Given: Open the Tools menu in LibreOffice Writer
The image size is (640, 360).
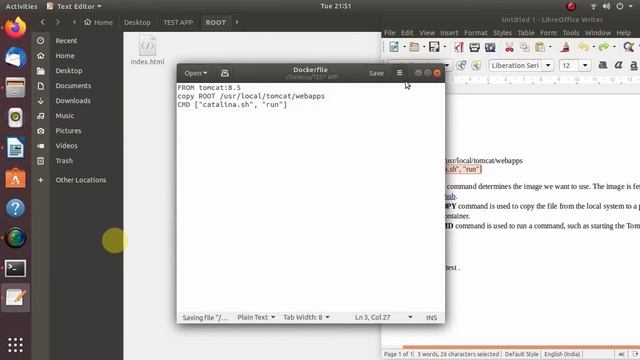Looking at the screenshot, I should [571, 33].
